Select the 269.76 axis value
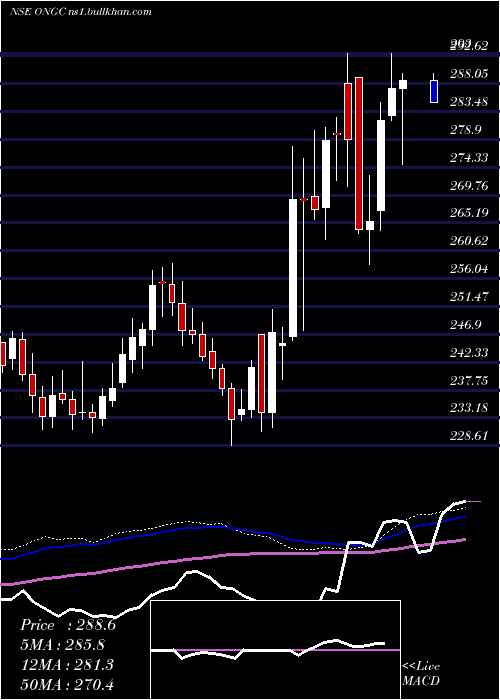This screenshot has width=500, height=700. [x=469, y=186]
